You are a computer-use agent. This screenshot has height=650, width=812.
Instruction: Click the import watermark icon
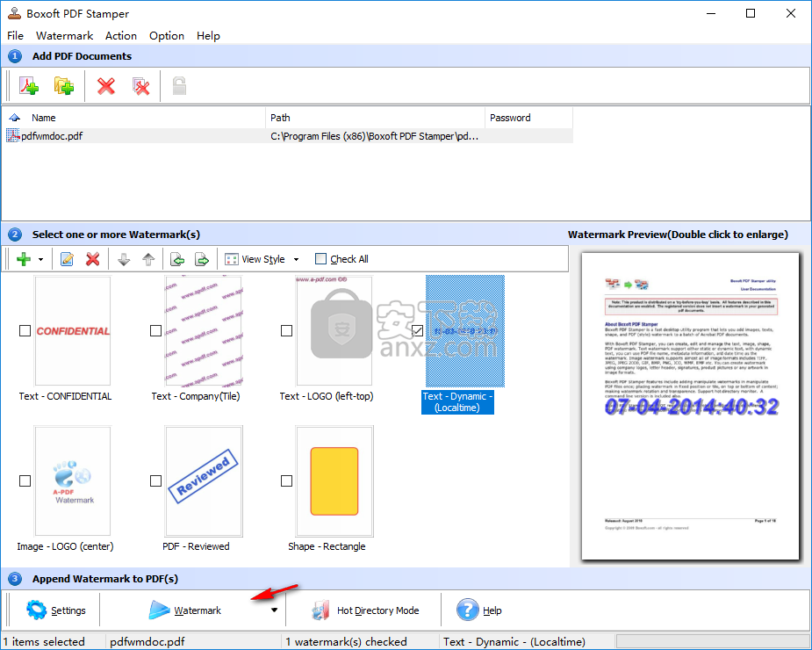[x=177, y=259]
